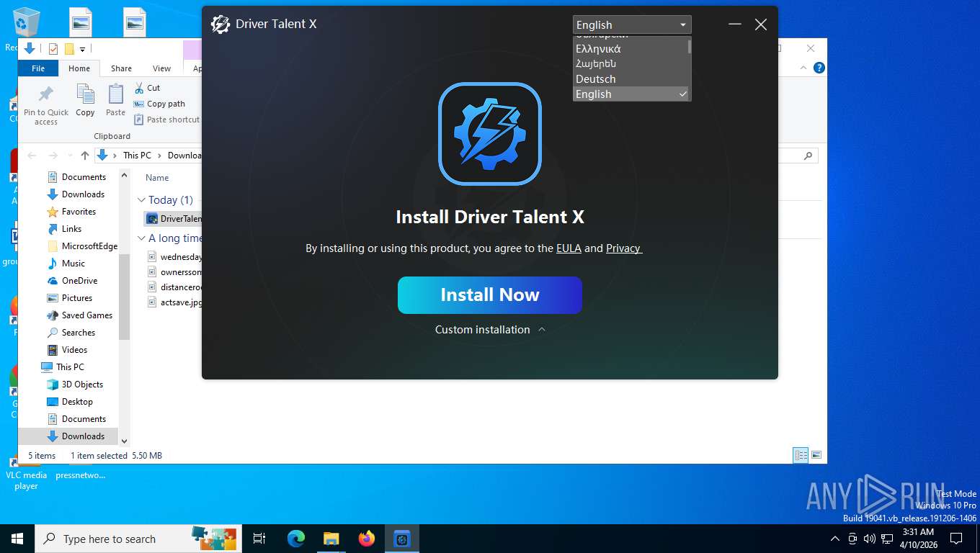Image resolution: width=980 pixels, height=553 pixels.
Task: Select Videos in navigation pane
Action: pos(74,350)
